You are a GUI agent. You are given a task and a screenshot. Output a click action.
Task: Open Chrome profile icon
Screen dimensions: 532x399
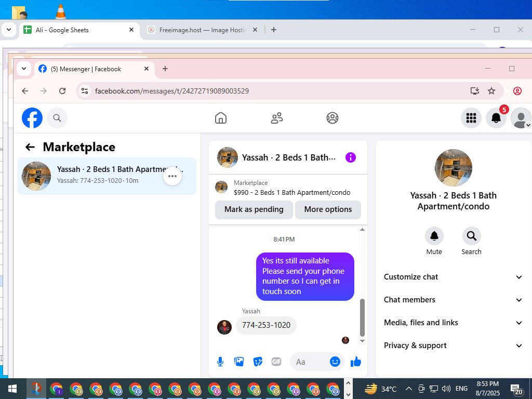tap(517, 90)
